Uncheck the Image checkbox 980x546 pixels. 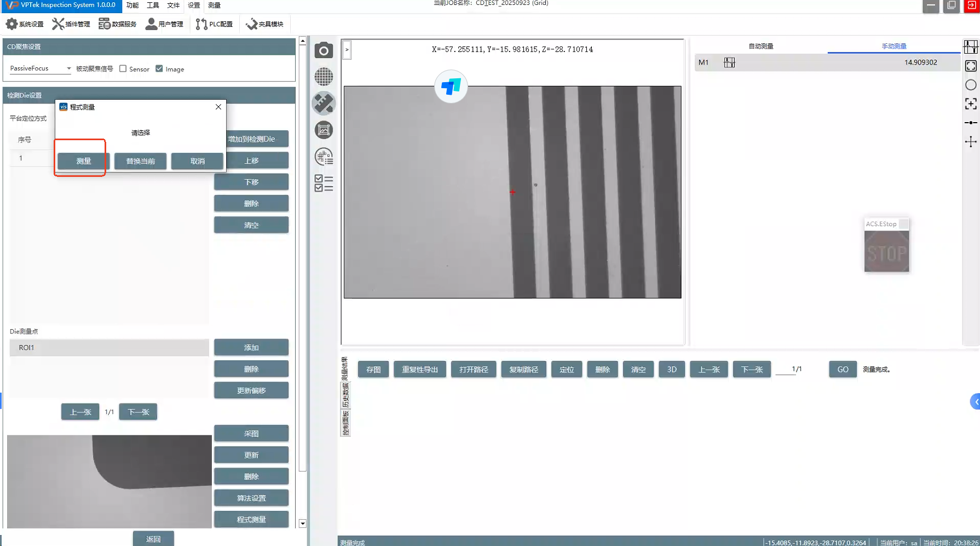click(159, 69)
